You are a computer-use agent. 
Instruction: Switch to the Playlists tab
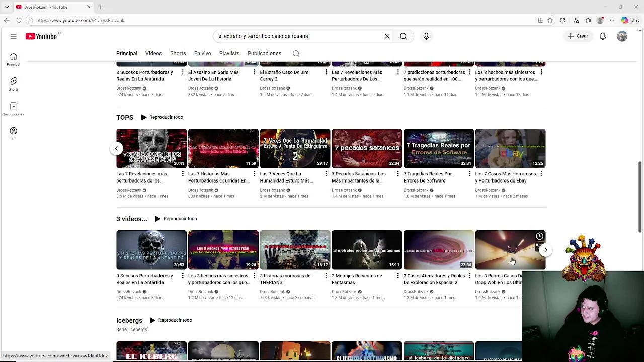[229, 53]
